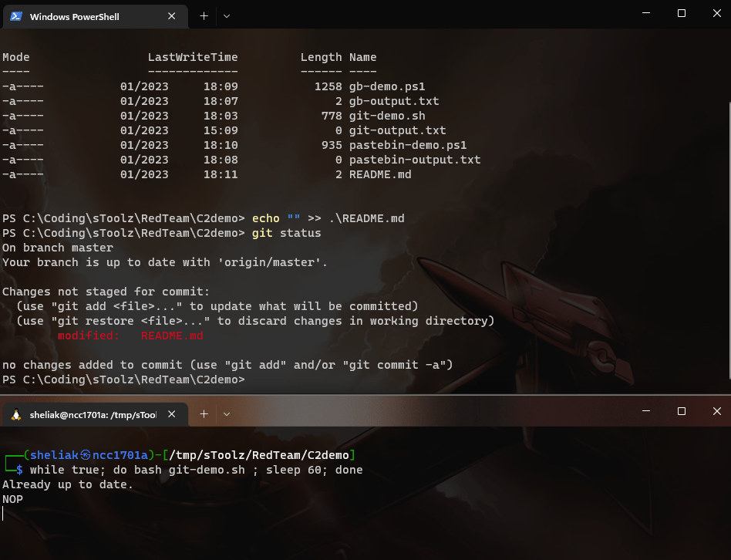Click the red 'modified: README.md' text
The width and height of the screenshot is (731, 560).
click(130, 336)
